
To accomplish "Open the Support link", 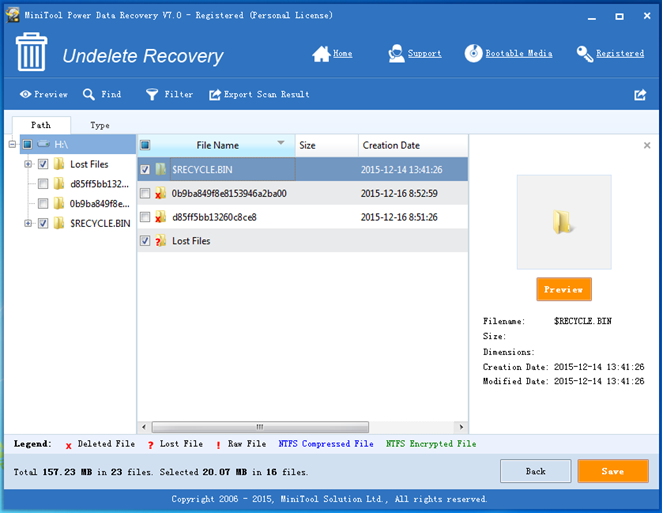I will click(424, 54).
